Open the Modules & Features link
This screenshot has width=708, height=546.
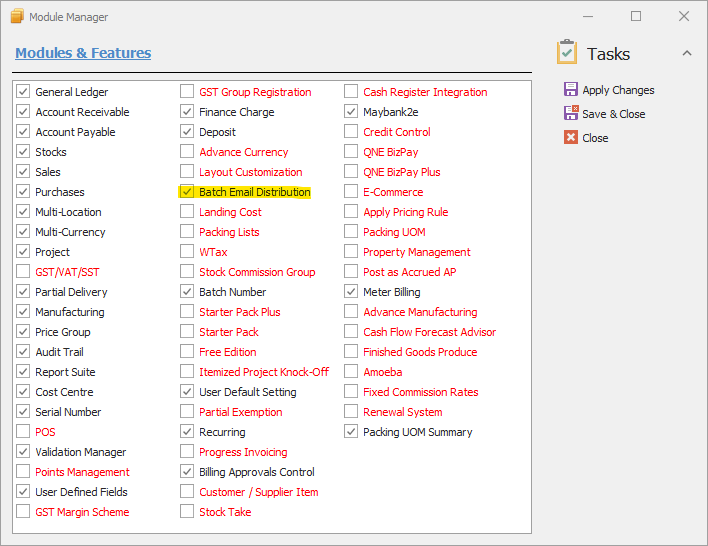83,53
